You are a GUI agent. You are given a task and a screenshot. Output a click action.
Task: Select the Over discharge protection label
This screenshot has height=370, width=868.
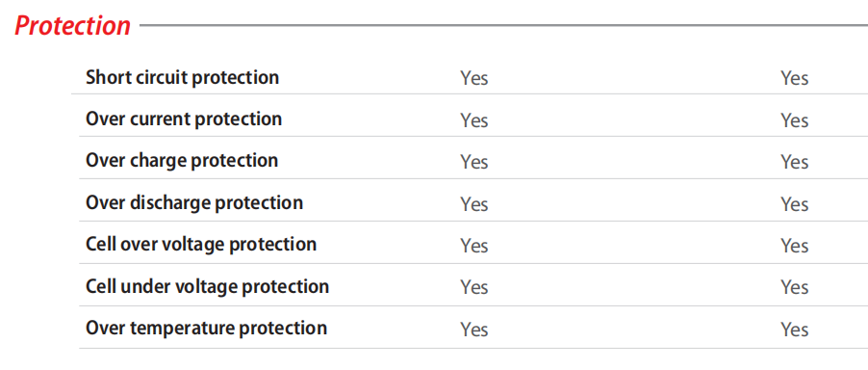(x=194, y=202)
